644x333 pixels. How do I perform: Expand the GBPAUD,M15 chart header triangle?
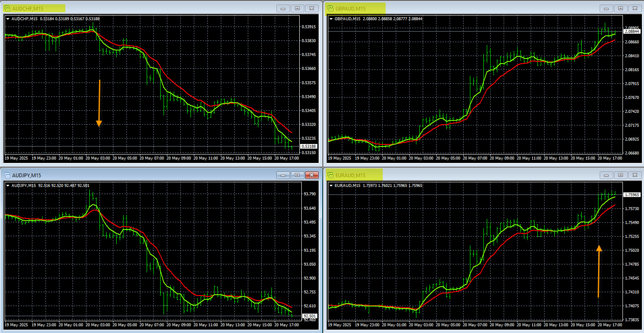pyautogui.click(x=331, y=19)
